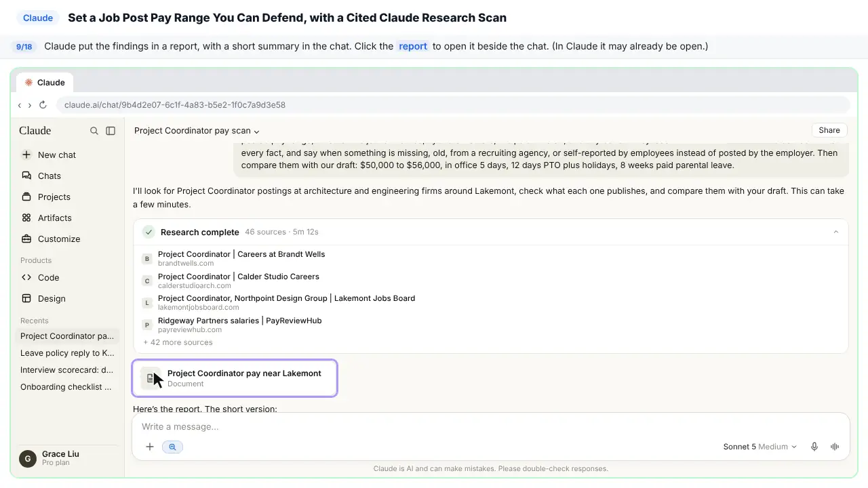
Task: Open the Code product
Action: 67,277
